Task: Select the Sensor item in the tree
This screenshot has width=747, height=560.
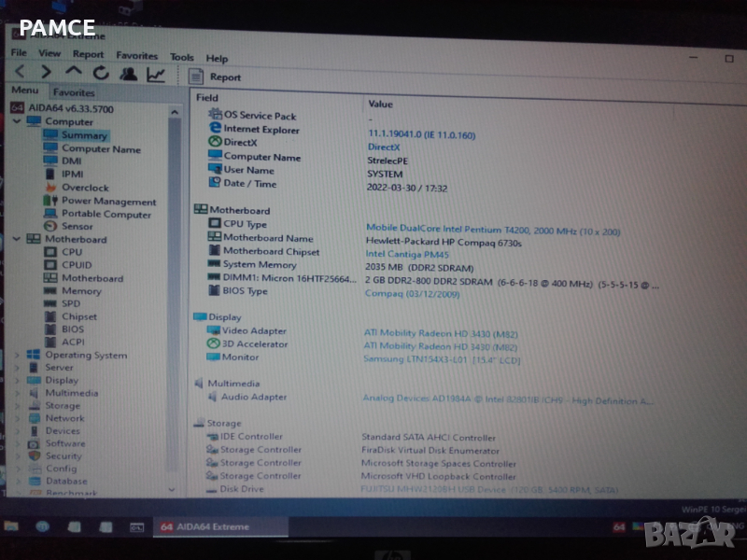Action: pos(77,227)
